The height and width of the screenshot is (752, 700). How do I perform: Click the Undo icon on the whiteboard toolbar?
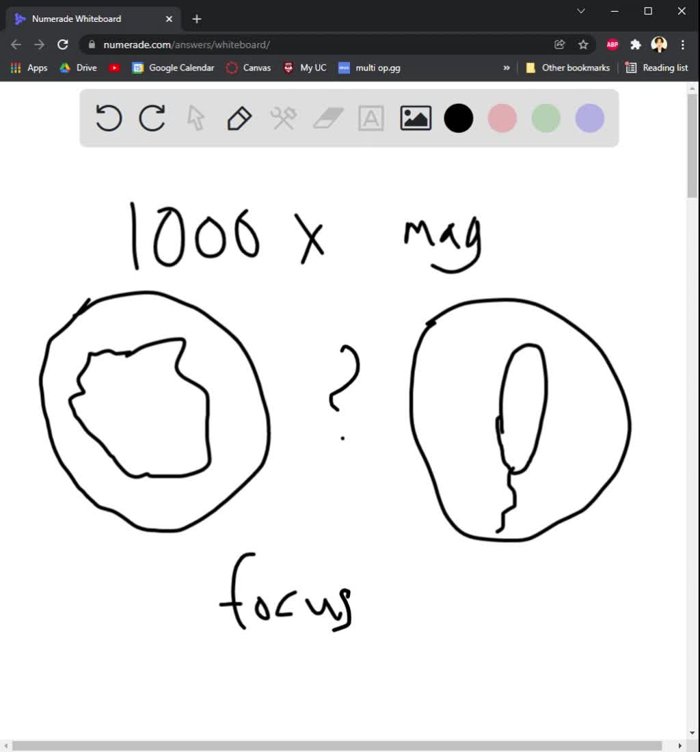108,118
